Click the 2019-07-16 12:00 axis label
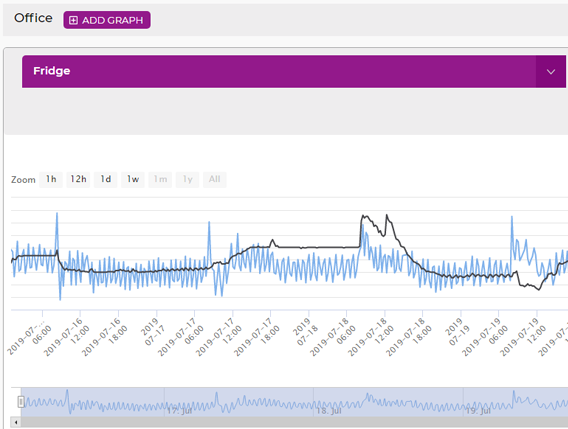Image resolution: width=568 pixels, height=429 pixels. click(x=67, y=337)
